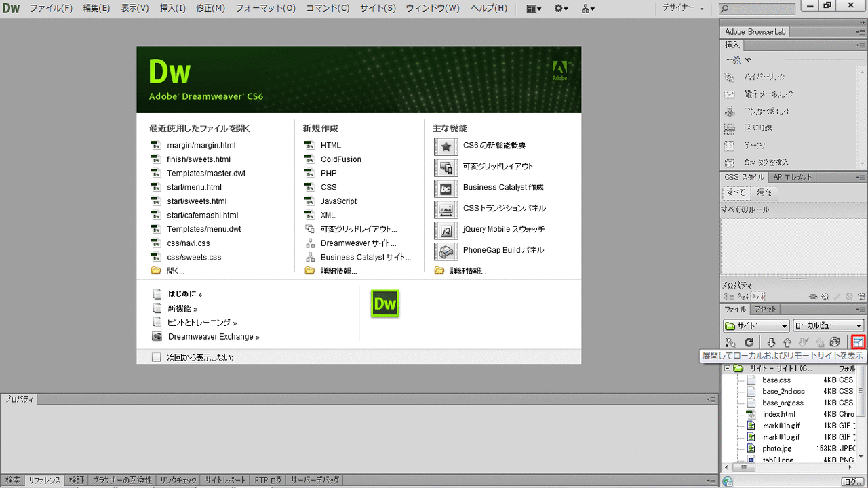
Task: Select photo.jpg in the file list
Action: 776,449
